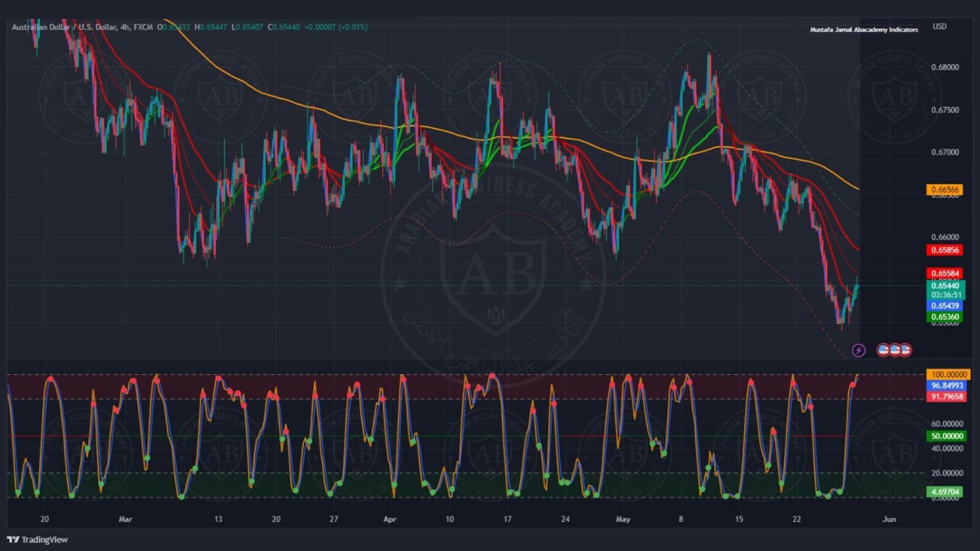The image size is (980, 551).
Task: Open the rightmost US flag economic event
Action: (x=905, y=350)
